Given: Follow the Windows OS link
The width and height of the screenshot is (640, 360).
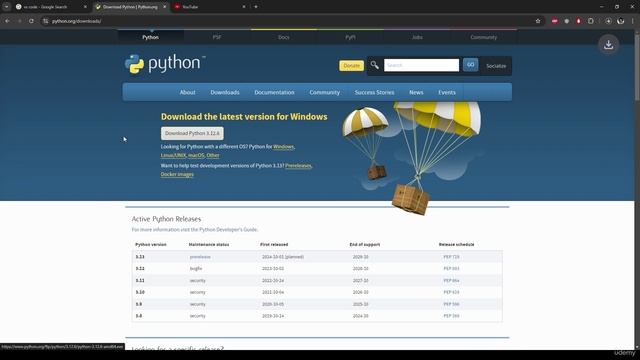Looking at the screenshot, I should [283, 147].
